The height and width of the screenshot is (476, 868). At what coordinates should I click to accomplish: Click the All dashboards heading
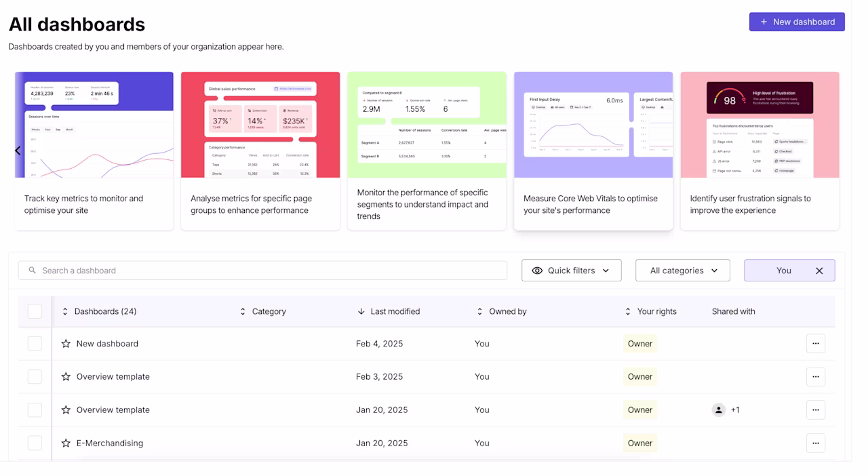(x=77, y=24)
